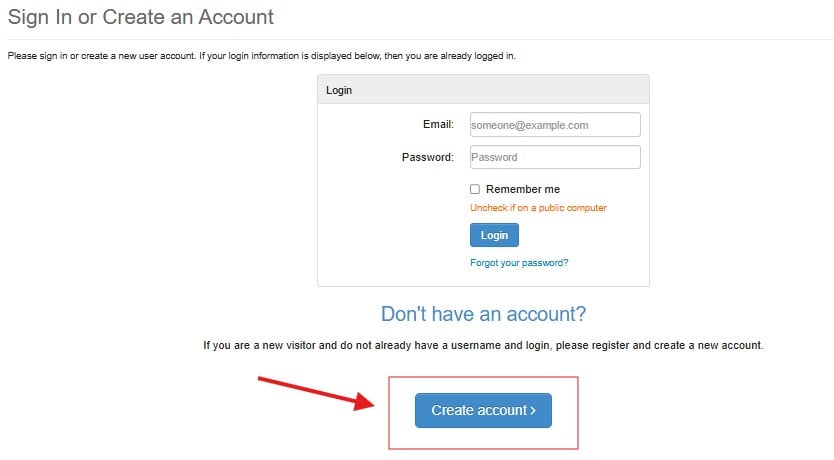Screen dimensions: 834x460
Task: Click the "Remember me" label text
Action: point(522,189)
